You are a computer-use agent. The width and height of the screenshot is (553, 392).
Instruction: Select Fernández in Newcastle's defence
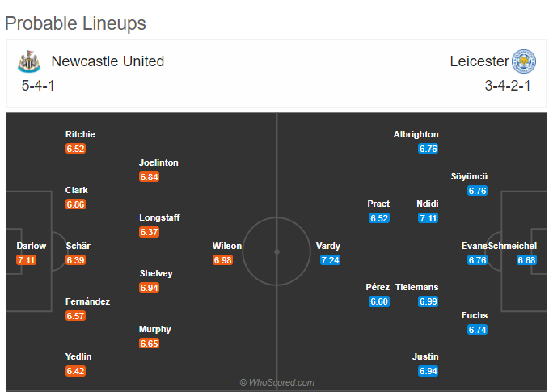(x=87, y=301)
